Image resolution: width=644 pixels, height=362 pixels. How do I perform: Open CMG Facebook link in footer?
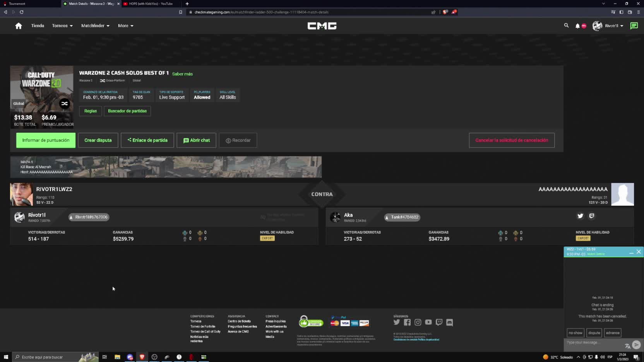pyautogui.click(x=407, y=322)
